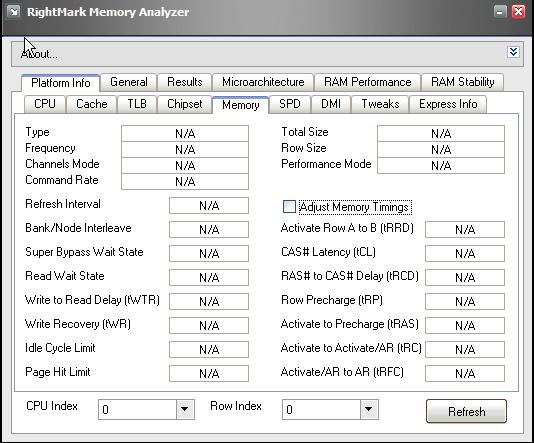Switch to the DMI sub-tab
This screenshot has height=443, width=534.
point(331,104)
